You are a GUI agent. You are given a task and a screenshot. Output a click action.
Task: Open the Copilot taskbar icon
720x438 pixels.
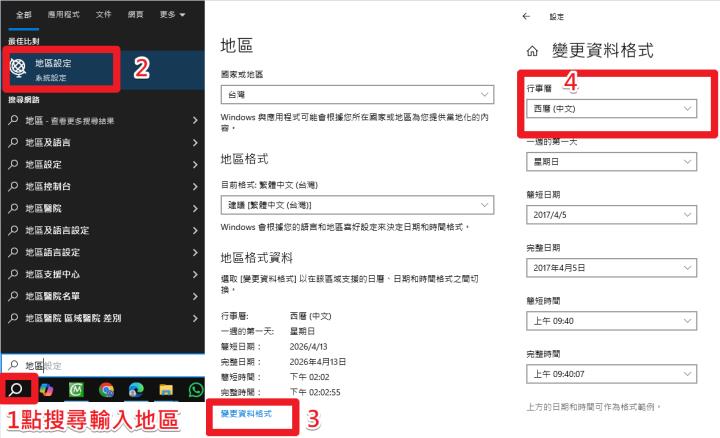pyautogui.click(x=46, y=390)
